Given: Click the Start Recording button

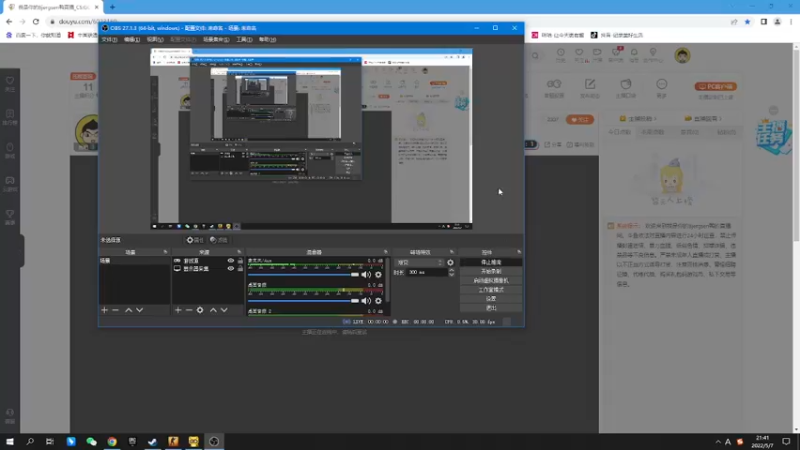Looking at the screenshot, I should click(x=491, y=271).
